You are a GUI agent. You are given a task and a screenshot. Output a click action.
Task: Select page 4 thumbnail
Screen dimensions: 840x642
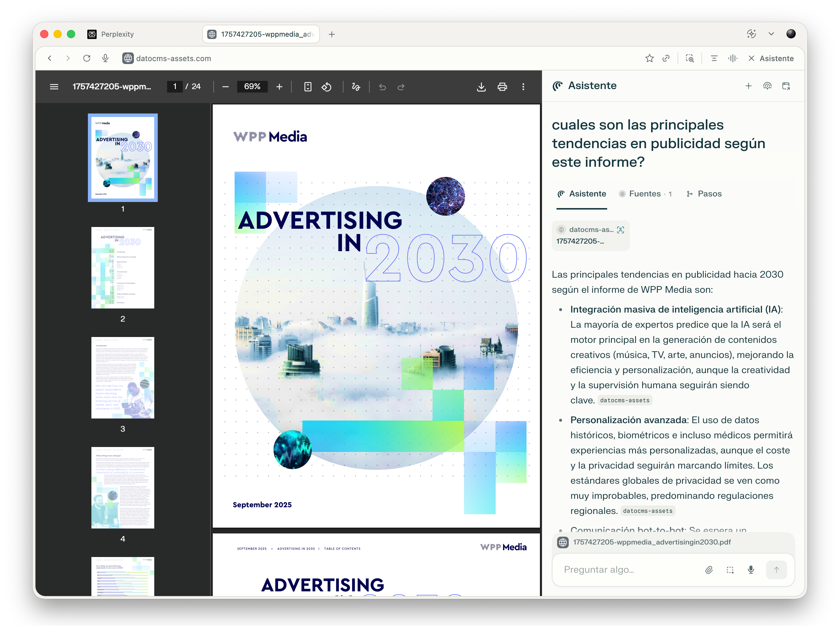(123, 488)
